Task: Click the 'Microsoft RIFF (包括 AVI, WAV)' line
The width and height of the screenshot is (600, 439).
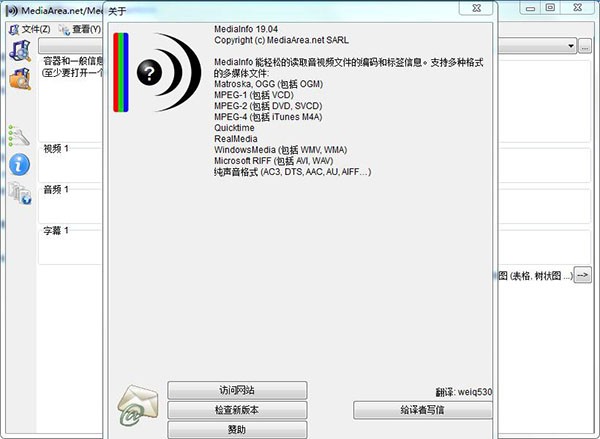Action: pos(274,161)
